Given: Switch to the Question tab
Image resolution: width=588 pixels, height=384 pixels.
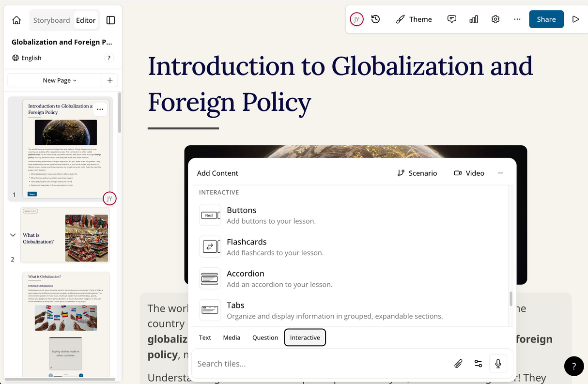Looking at the screenshot, I should [265, 338].
